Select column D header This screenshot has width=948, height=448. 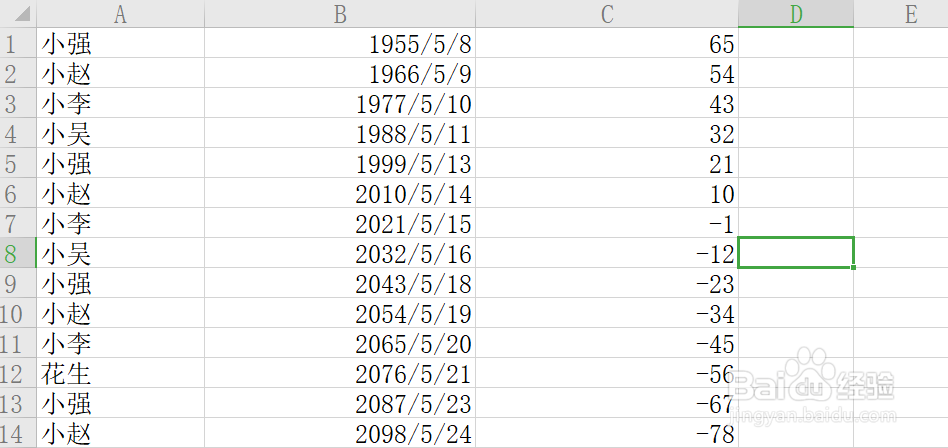tap(796, 13)
